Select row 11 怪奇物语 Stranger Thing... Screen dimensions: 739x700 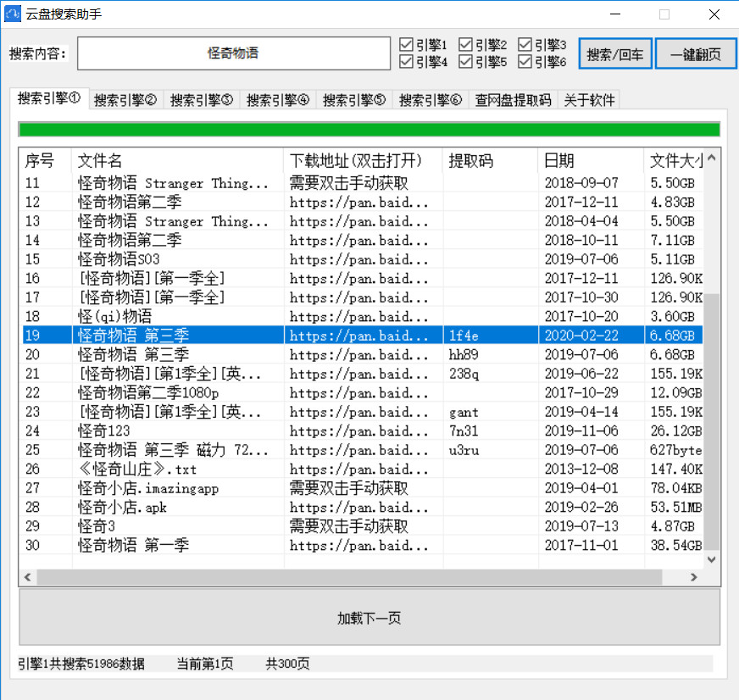(x=363, y=183)
